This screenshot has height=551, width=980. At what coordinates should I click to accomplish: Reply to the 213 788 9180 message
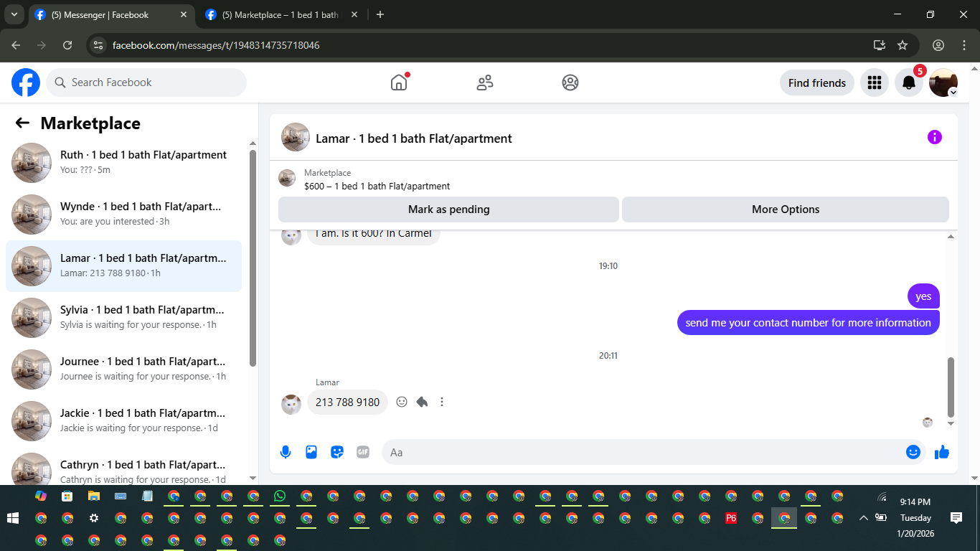pos(422,402)
